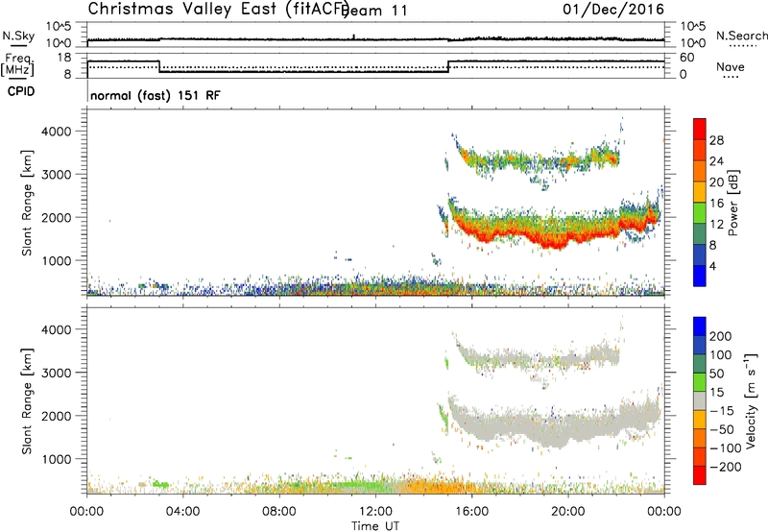Click the orange near-range echoes in the velocity panel
The image size is (768, 532).
[x=436, y=487]
